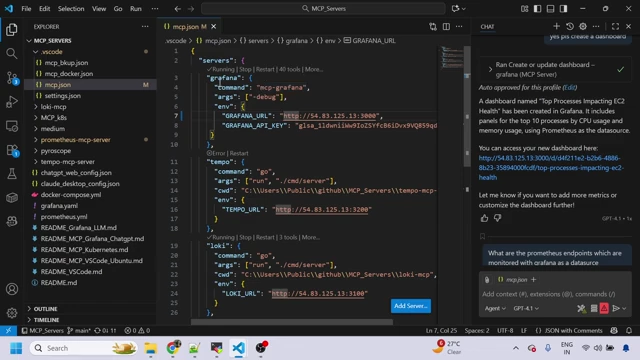This screenshot has height=360, width=640.
Task: Start a new chat with plus icon
Action: [x=556, y=27]
